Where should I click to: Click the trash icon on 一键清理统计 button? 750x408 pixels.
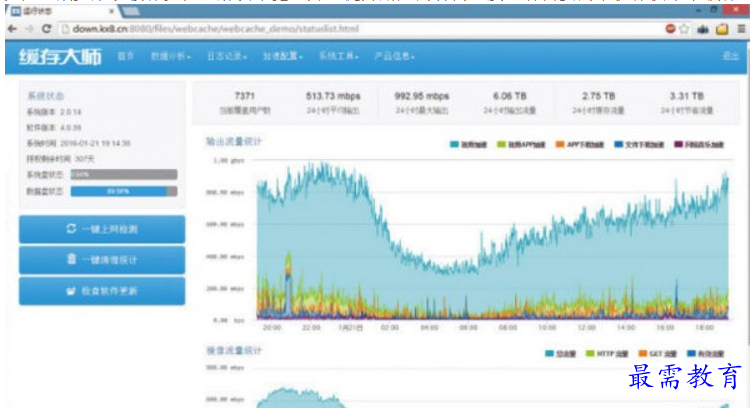72,259
